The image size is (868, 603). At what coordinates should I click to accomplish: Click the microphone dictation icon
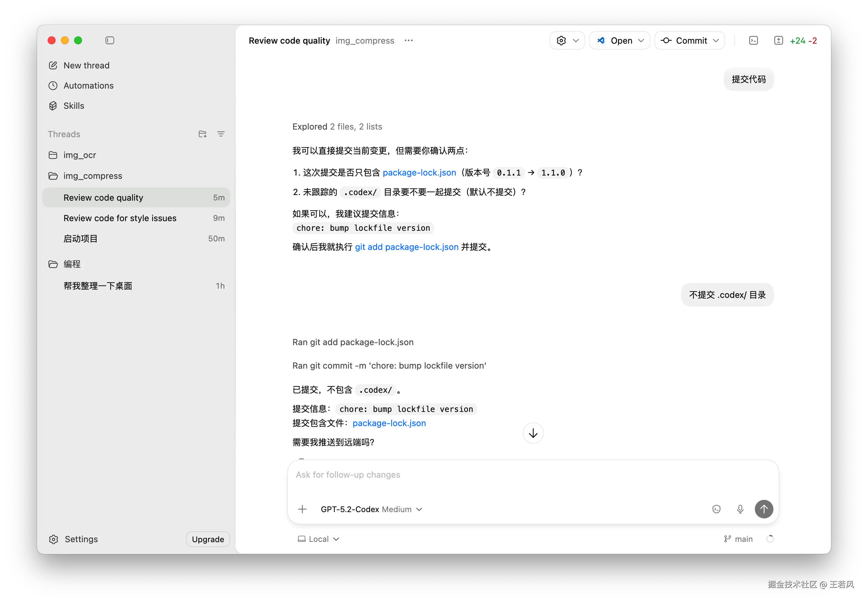pos(740,509)
